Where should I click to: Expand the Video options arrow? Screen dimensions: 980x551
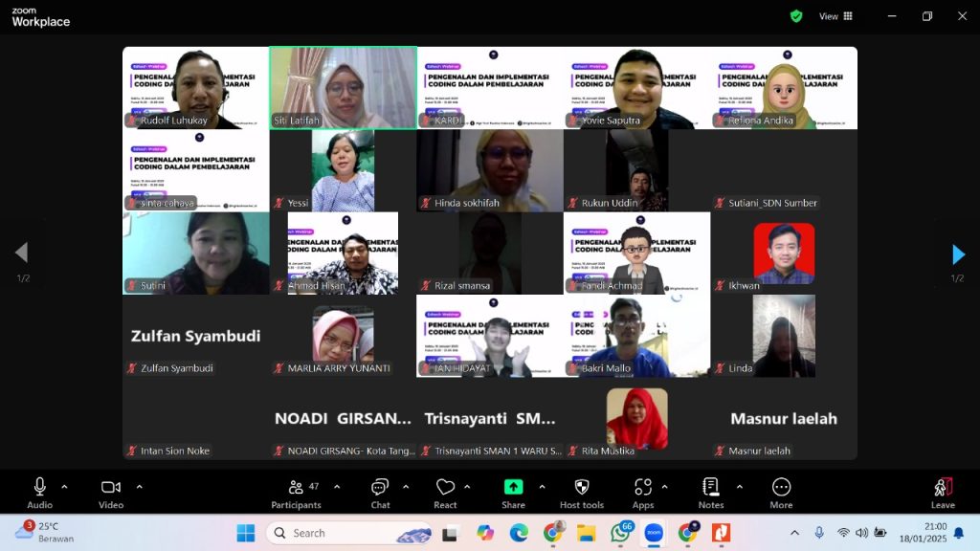139,487
